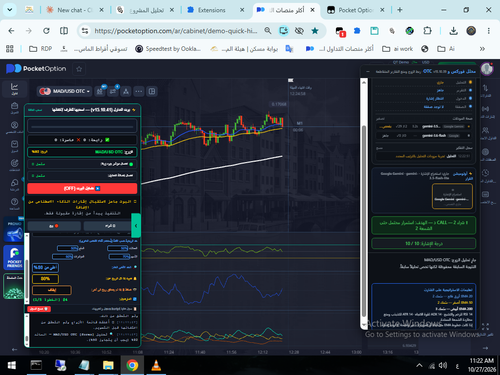Click the PocketOption logo
This screenshot has width=500, height=375.
(x=36, y=69)
